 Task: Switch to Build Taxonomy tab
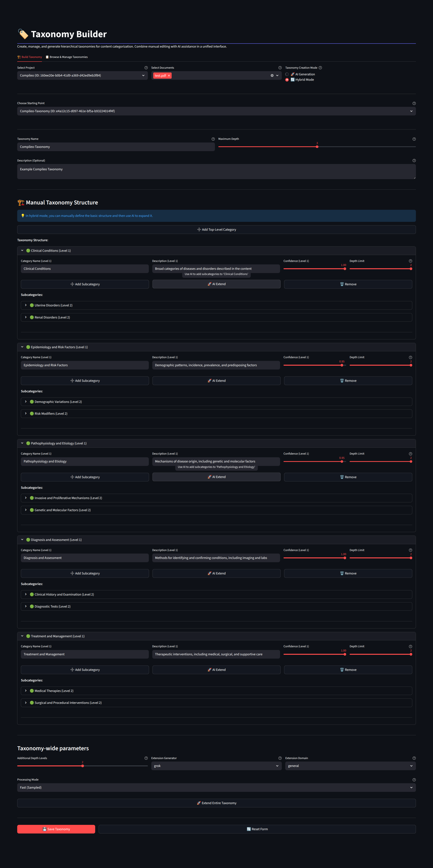pos(30,57)
